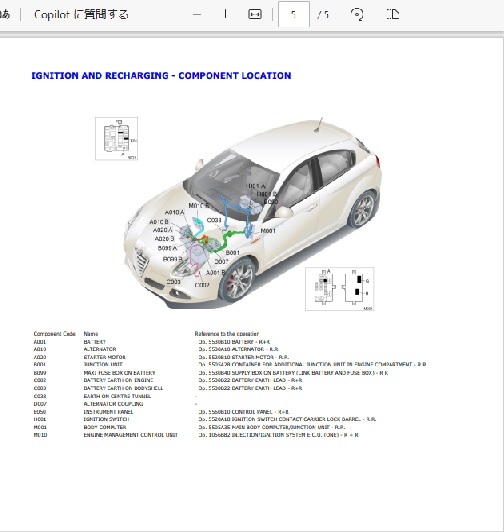This screenshot has height=532, width=504.
Task: Click the total pages count indicator
Action: tap(322, 15)
